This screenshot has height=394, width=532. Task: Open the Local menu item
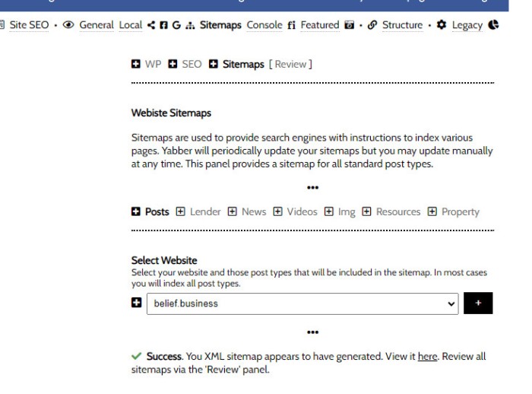click(x=131, y=25)
